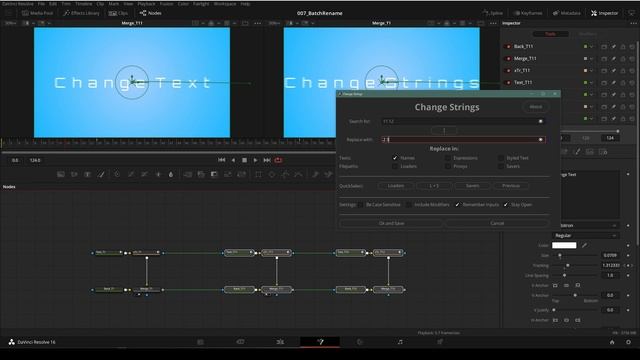640x360 pixels.
Task: Toggle the red loop playback button
Action: (x=278, y=160)
